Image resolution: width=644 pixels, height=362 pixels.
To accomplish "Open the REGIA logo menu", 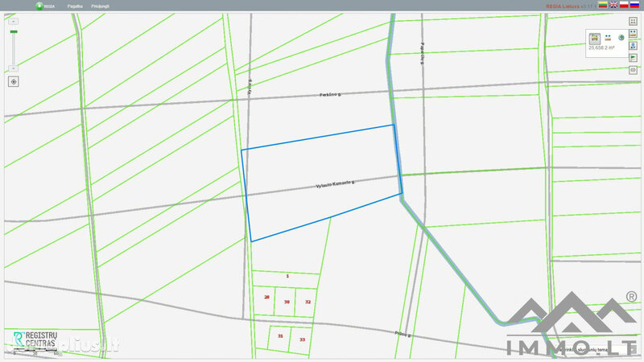I will tap(45, 6).
